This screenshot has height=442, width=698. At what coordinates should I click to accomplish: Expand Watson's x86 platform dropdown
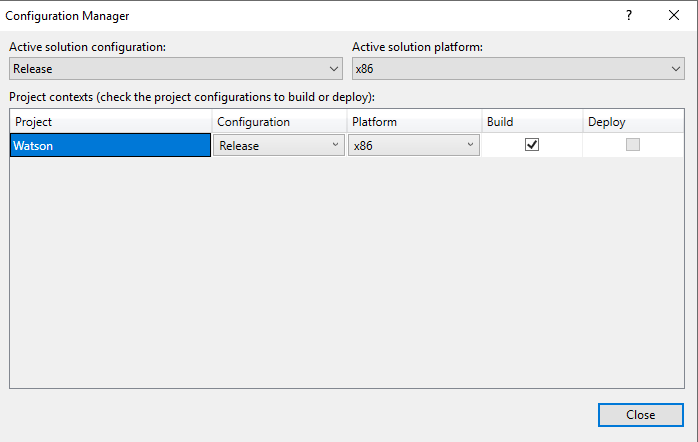tap(414, 145)
